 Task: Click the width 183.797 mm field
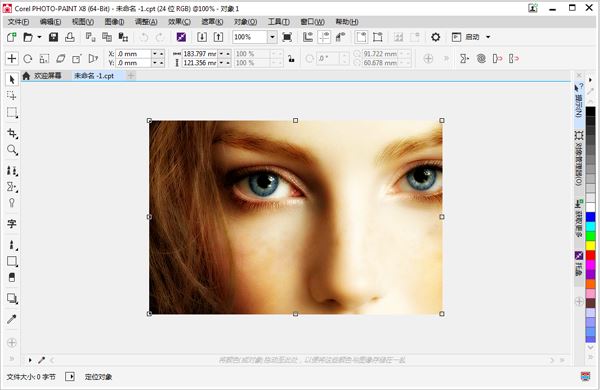point(200,54)
